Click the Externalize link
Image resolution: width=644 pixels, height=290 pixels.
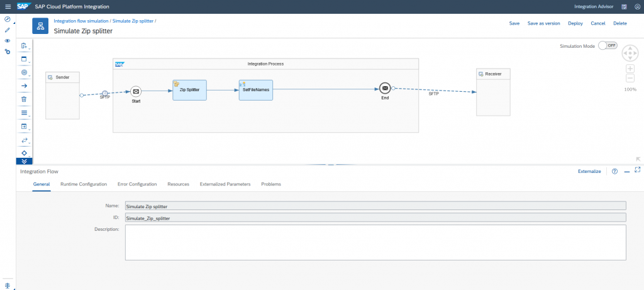pos(589,171)
